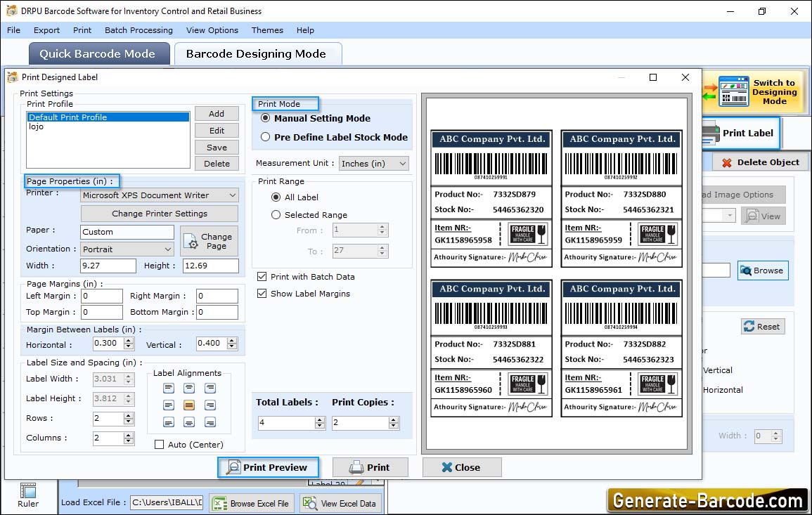The width and height of the screenshot is (812, 515).
Task: Click Change Printer Settings
Action: (x=160, y=214)
